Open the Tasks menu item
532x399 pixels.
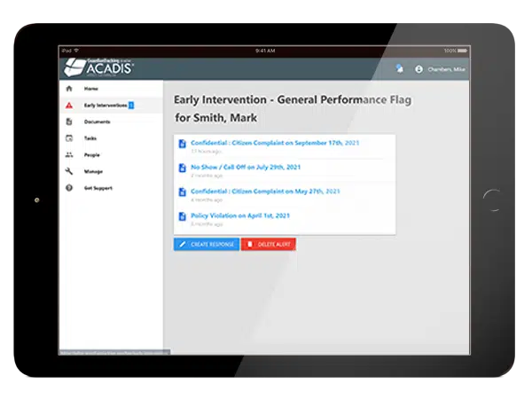92,138
